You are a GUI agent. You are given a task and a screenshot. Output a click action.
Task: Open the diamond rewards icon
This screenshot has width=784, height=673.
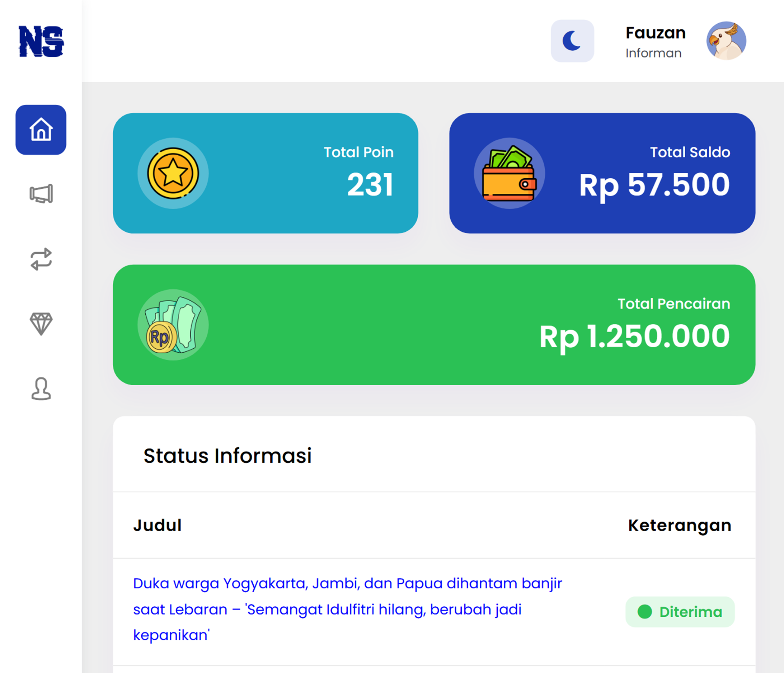(x=41, y=324)
